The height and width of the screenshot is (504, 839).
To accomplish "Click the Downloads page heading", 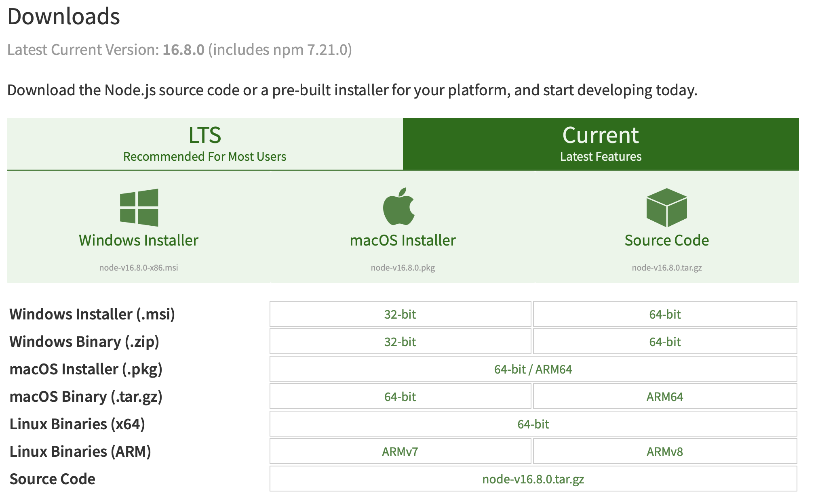I will coord(64,17).
